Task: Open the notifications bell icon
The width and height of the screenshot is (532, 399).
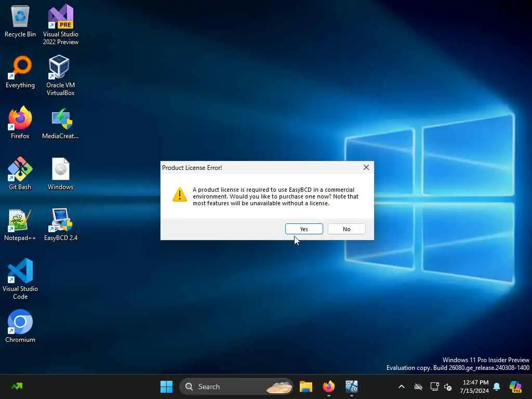Action: pos(497,387)
